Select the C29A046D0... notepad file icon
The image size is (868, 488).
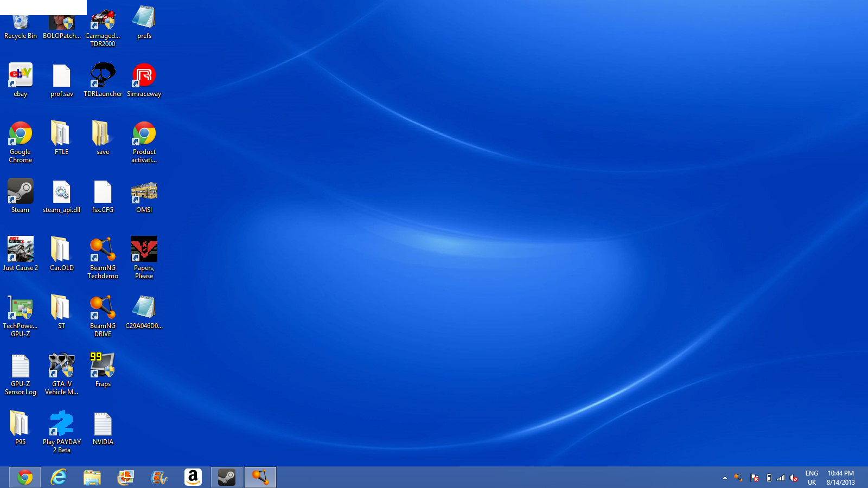click(x=144, y=312)
